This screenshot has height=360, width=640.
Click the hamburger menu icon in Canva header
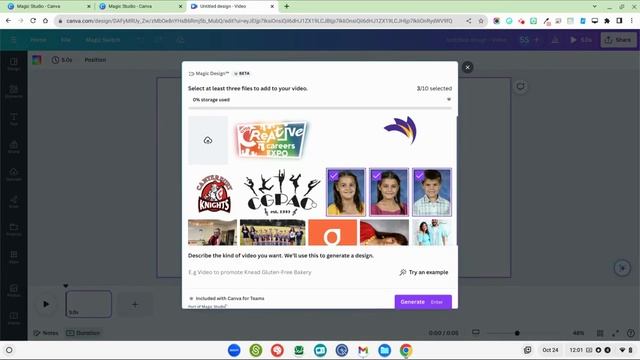13,40
